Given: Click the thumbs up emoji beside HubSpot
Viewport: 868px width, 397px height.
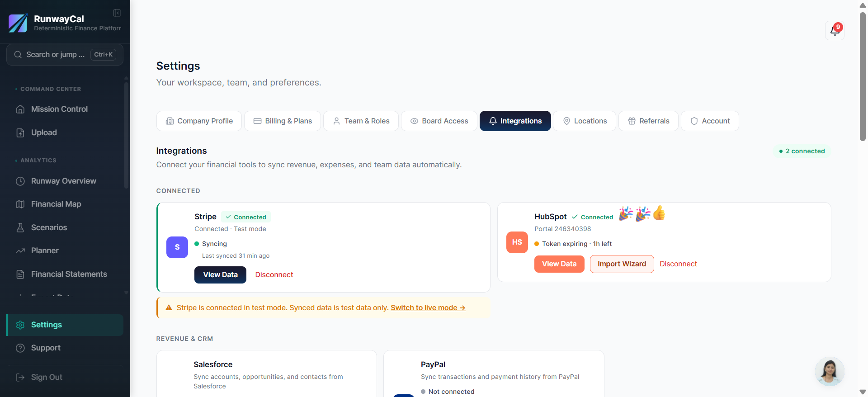Looking at the screenshot, I should (x=659, y=213).
